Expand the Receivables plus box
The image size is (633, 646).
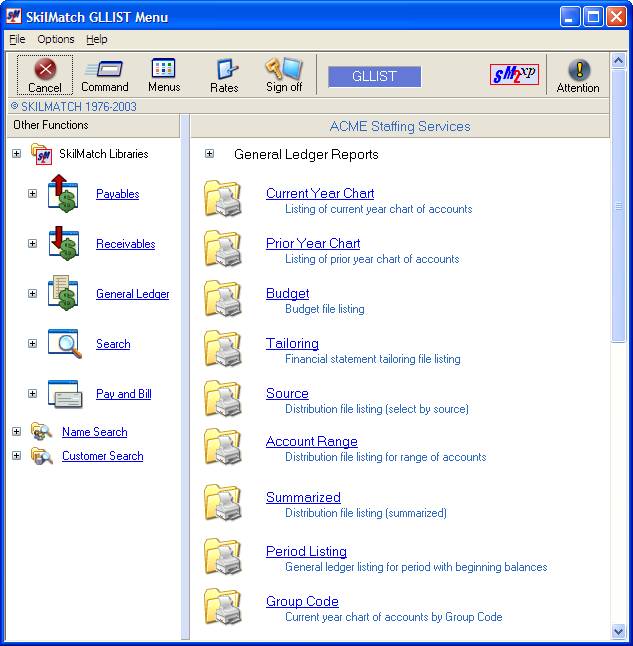(33, 243)
